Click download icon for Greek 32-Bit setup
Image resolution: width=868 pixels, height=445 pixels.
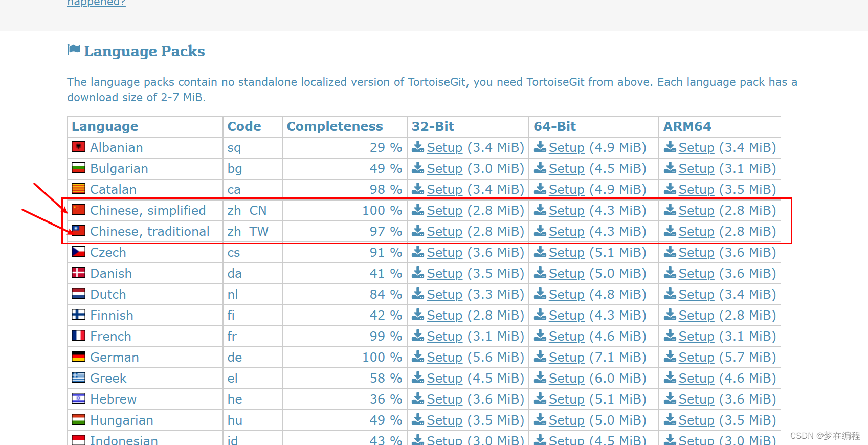[418, 378]
